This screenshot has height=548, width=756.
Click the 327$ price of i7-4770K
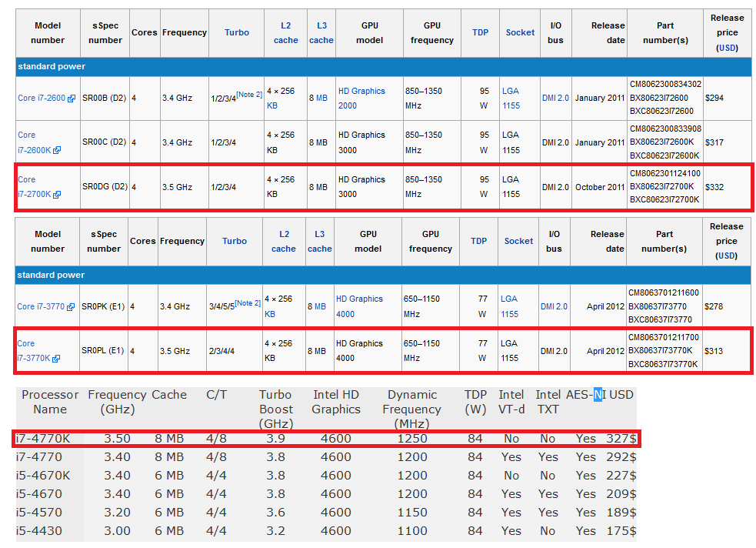click(621, 439)
